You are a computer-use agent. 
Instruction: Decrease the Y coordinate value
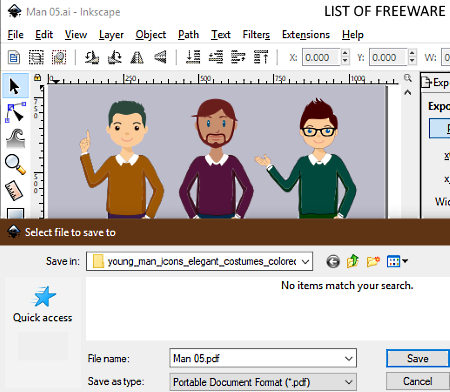click(x=412, y=61)
